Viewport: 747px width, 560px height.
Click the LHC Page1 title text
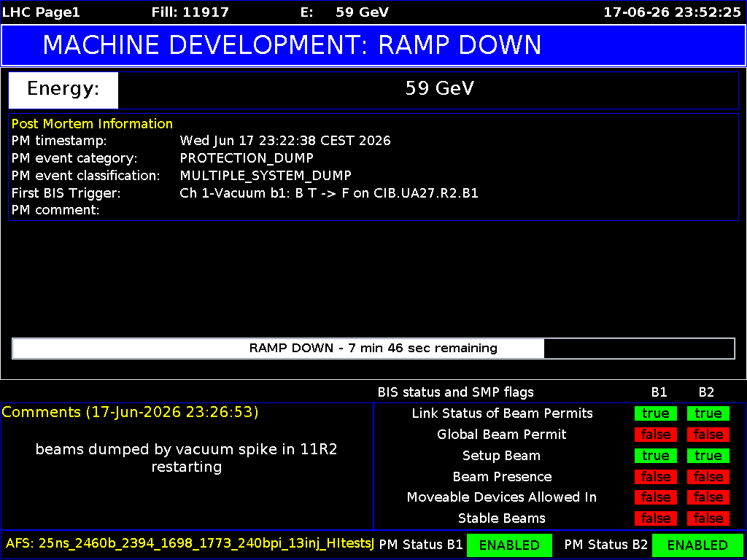(41, 12)
